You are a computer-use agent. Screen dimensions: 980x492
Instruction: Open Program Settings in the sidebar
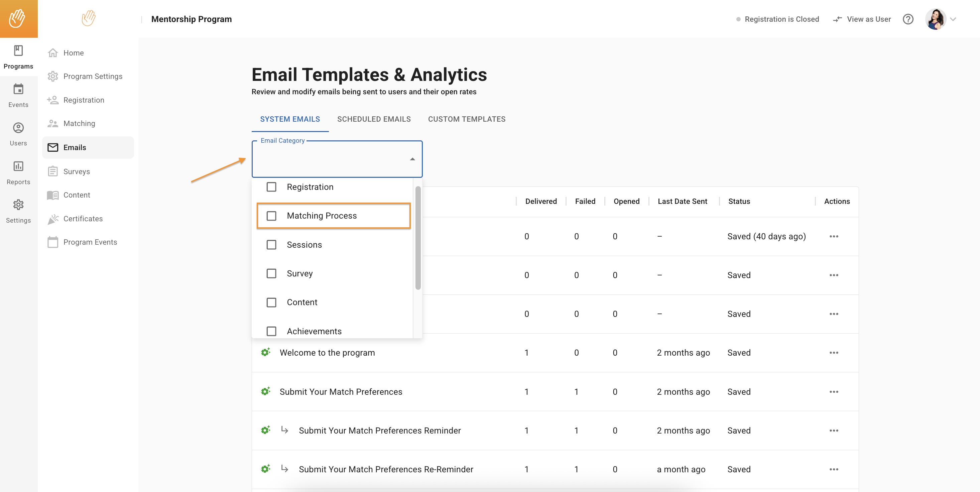click(93, 76)
